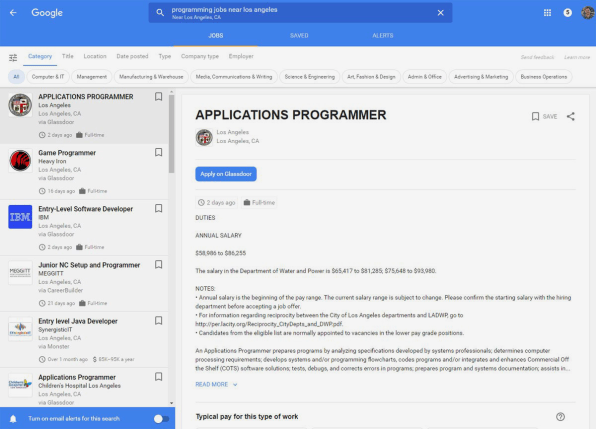This screenshot has width=596, height=429.
Task: Click the Children's Hospital Los Angeles logo
Action: point(20,385)
